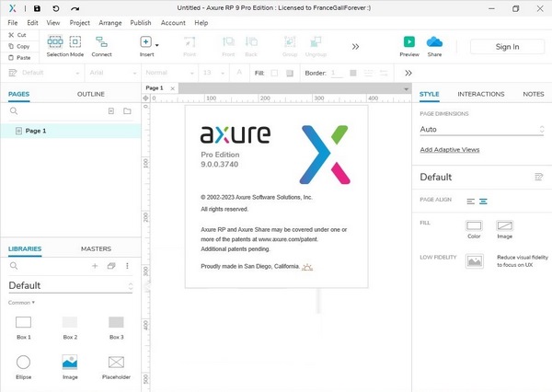Click the Libraries search icon
The image size is (552, 392).
click(x=14, y=266)
